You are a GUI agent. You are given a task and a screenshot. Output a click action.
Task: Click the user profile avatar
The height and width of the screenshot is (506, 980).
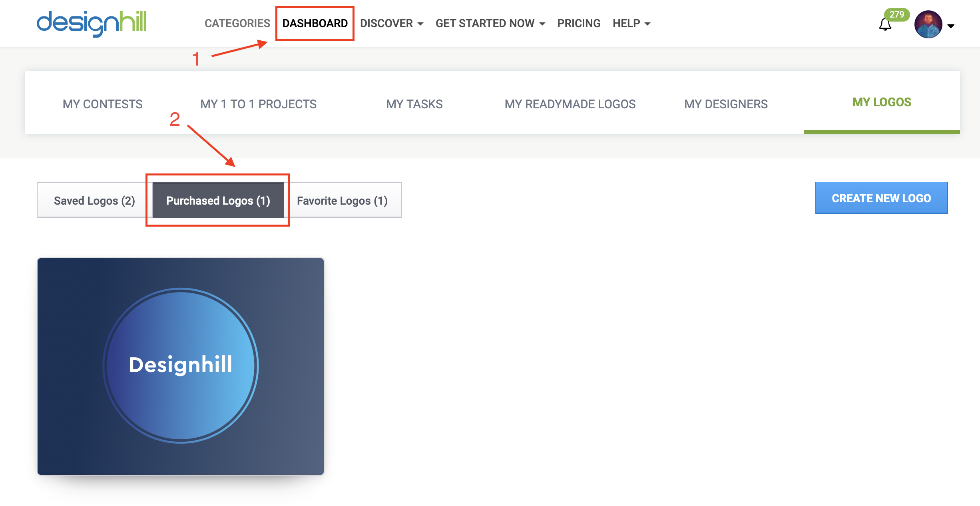pyautogui.click(x=928, y=24)
